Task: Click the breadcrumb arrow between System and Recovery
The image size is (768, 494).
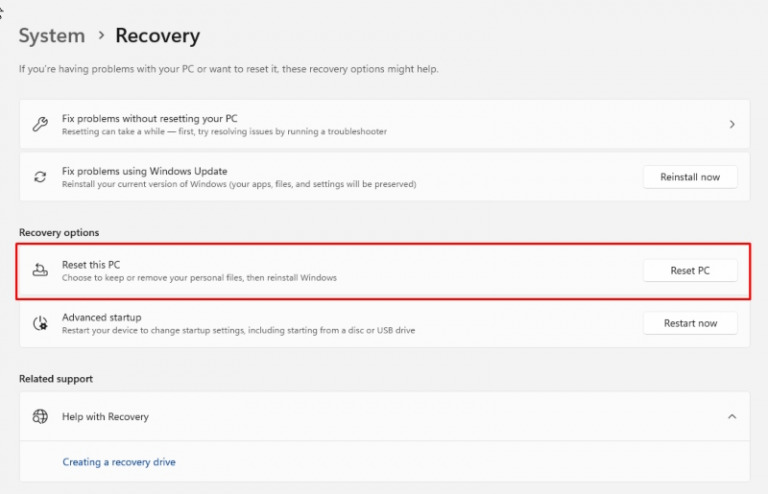Action: click(x=100, y=36)
